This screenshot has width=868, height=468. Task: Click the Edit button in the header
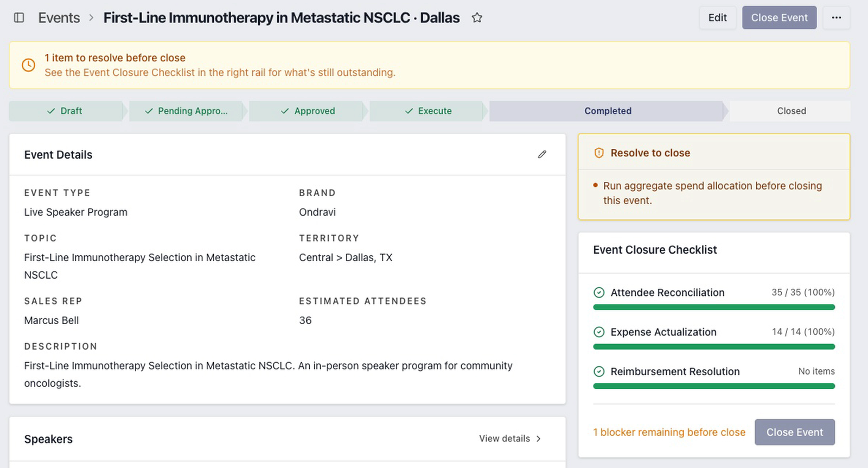coord(717,18)
